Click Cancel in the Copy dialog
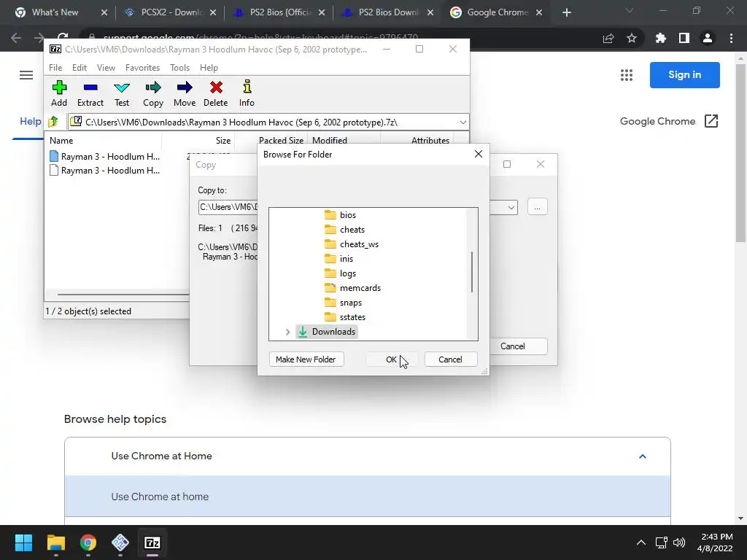 coord(513,346)
